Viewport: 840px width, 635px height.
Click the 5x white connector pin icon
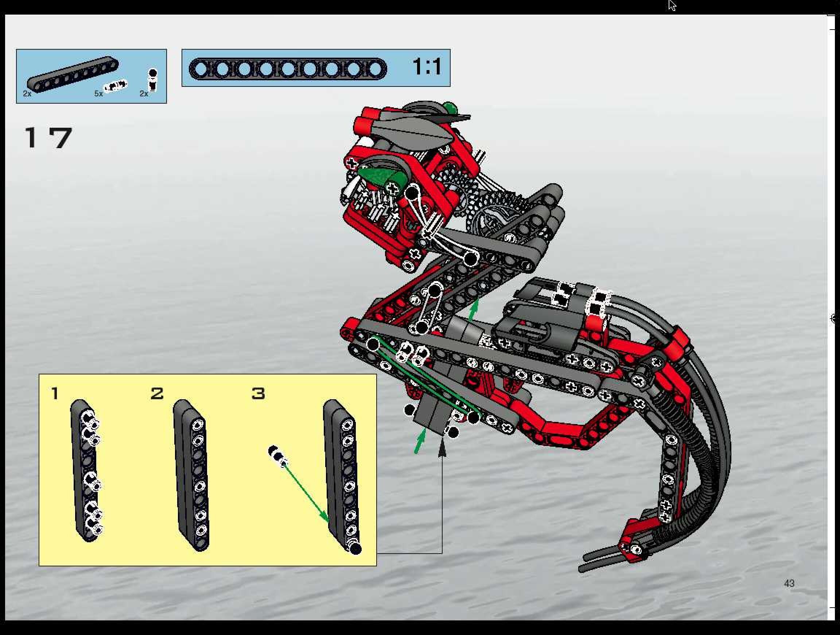click(x=116, y=86)
